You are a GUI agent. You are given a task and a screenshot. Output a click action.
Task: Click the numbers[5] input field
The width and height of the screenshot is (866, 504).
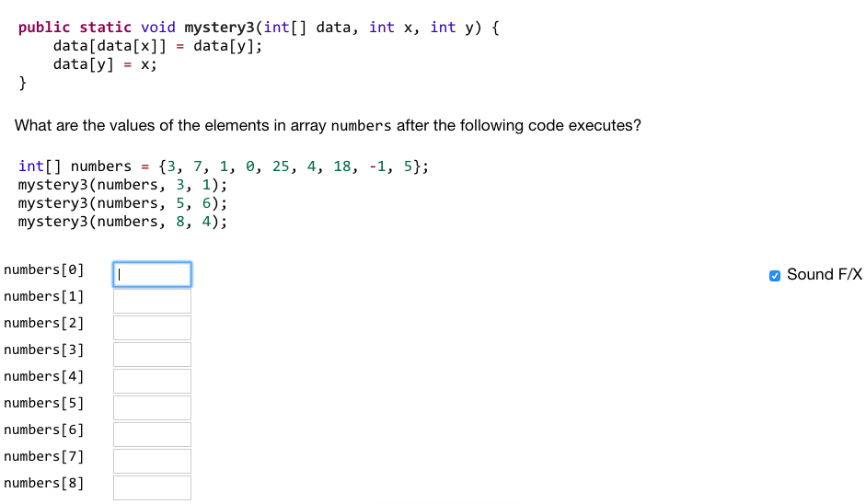pos(153,407)
